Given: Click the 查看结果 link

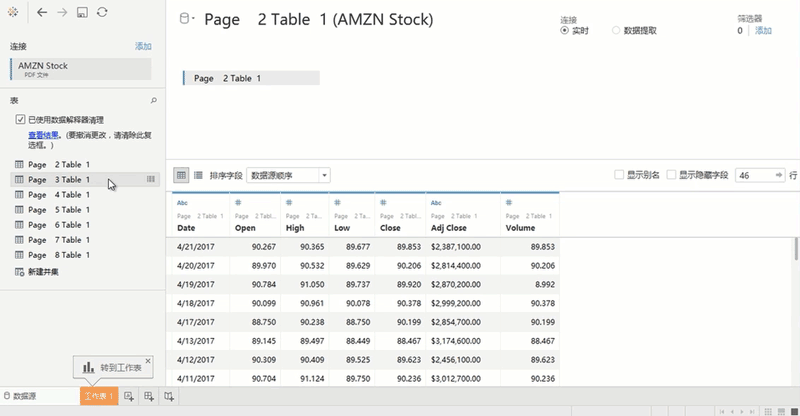Looking at the screenshot, I should click(42, 134).
